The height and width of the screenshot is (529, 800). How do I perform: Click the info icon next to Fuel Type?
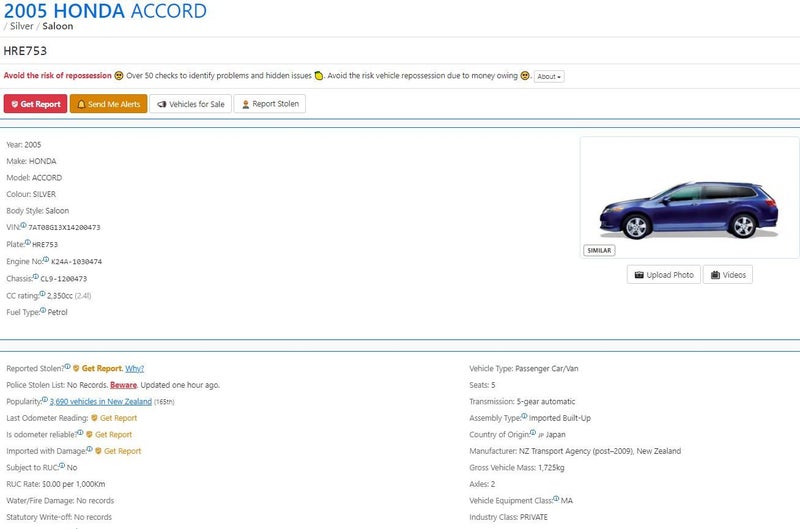coord(43,310)
